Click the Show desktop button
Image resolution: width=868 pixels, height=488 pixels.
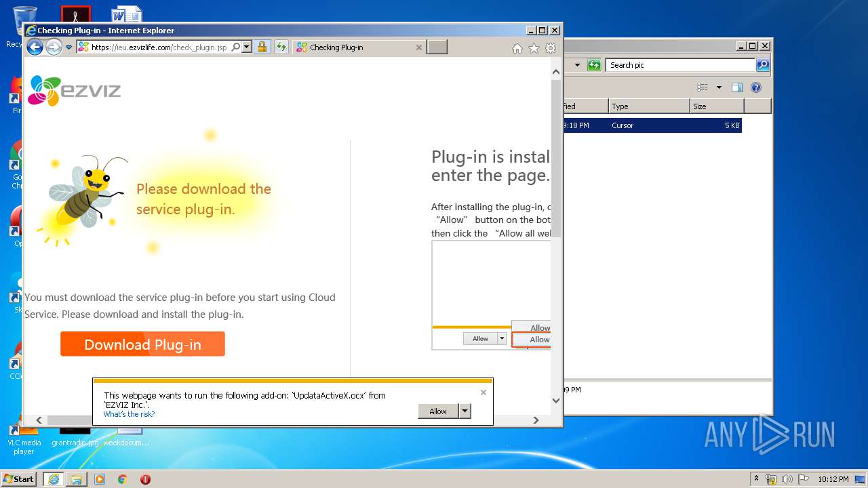[x=861, y=479]
